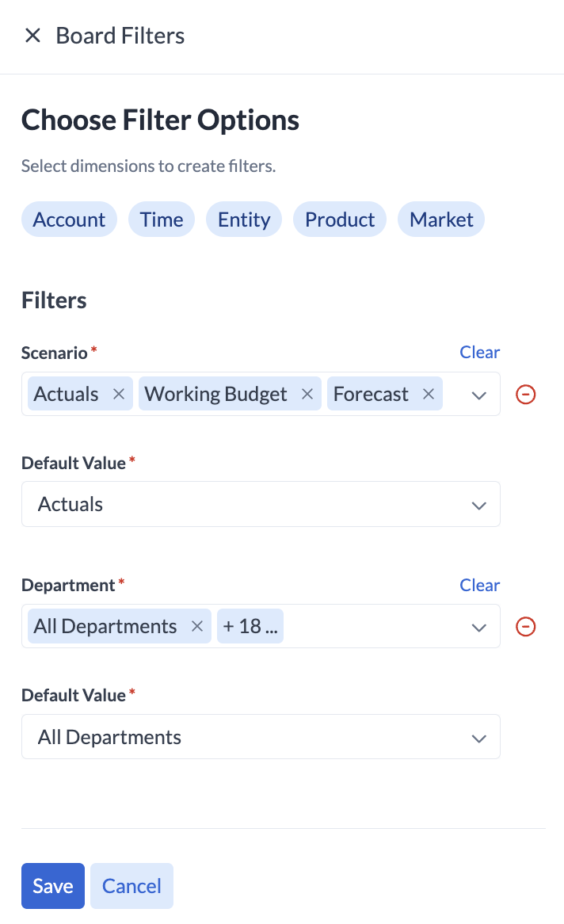Add the Market dimension filter
The image size is (564, 924).
(x=441, y=220)
